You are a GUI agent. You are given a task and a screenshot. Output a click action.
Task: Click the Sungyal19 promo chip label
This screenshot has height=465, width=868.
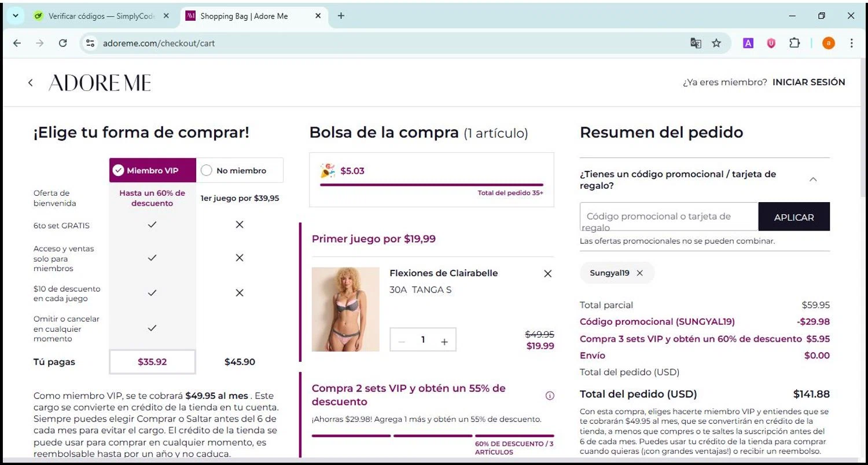tap(609, 273)
